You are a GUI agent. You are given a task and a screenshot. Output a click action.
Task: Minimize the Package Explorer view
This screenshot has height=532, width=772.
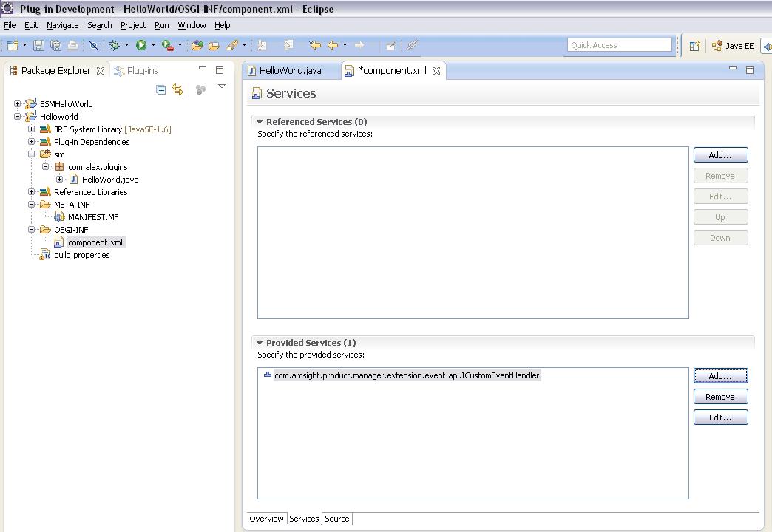point(203,69)
